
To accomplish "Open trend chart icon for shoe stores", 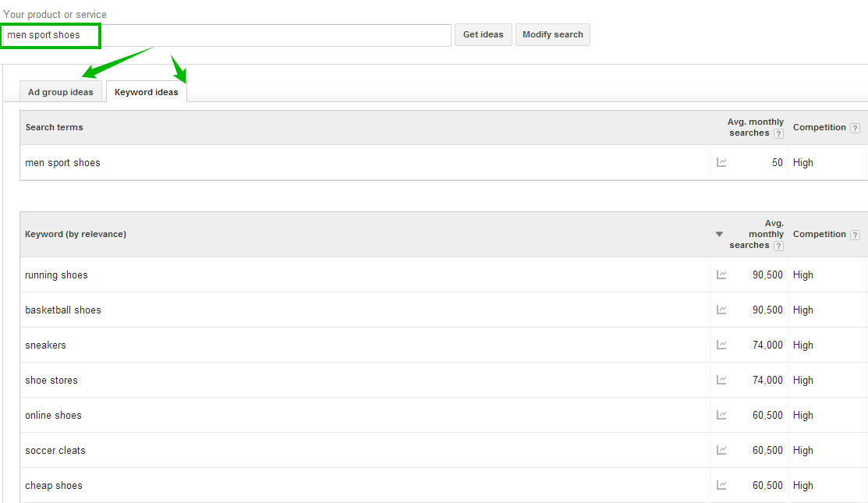I will tap(721, 380).
